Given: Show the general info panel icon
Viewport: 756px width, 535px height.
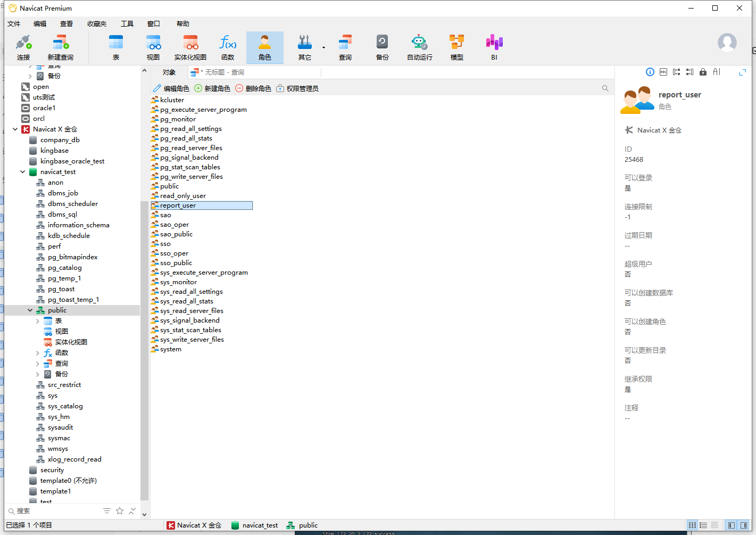Looking at the screenshot, I should pos(650,72).
